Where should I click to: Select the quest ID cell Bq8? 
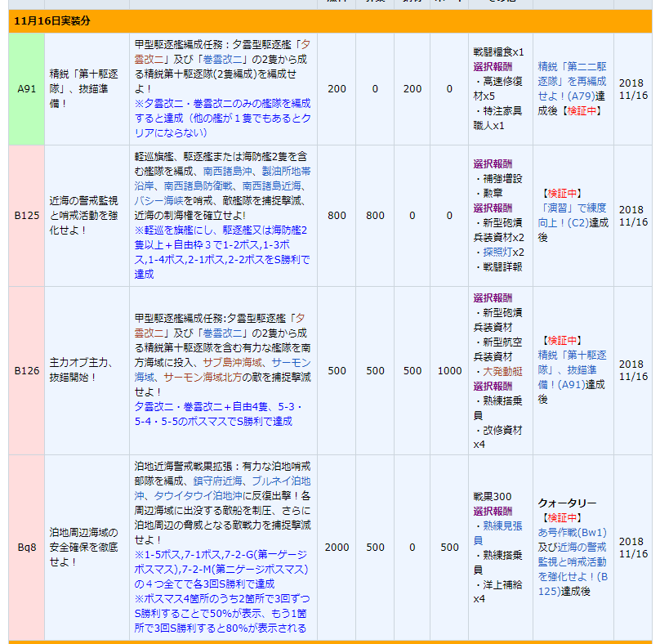[26, 547]
